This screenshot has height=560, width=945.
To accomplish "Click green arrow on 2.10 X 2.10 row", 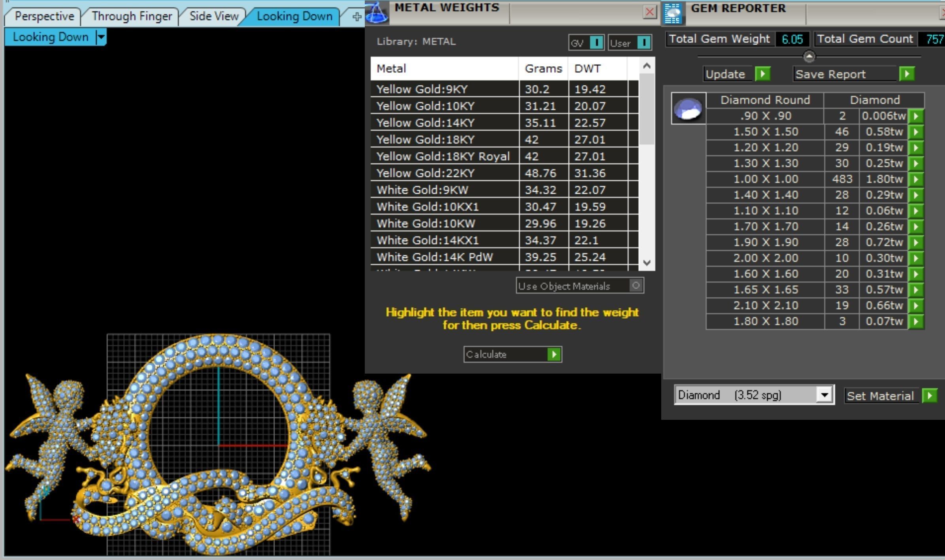I will [916, 306].
